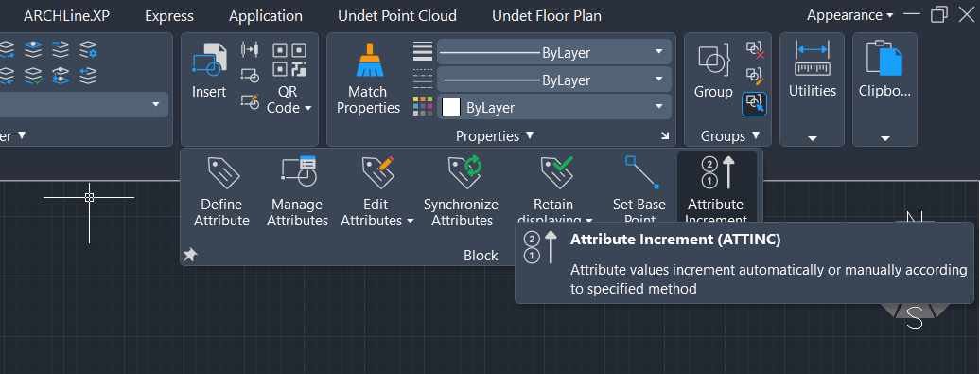980x374 pixels.
Task: Click the Define Attribute label
Action: point(222,213)
